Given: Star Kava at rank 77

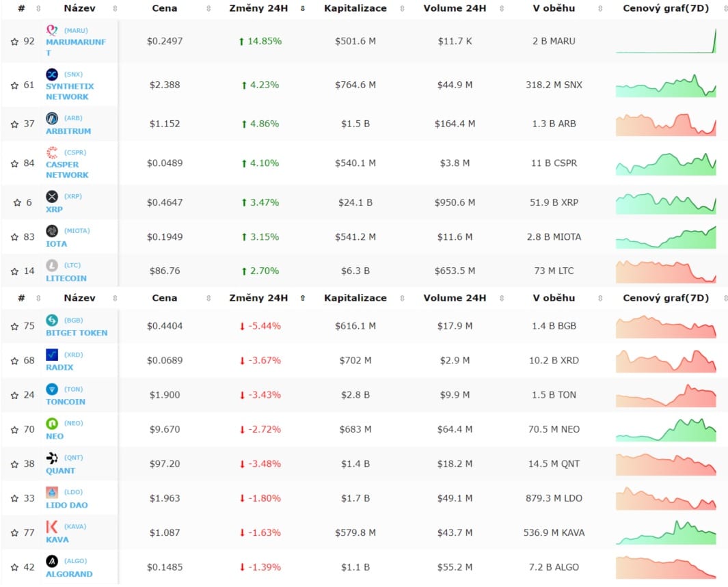Looking at the screenshot, I should pos(14,533).
